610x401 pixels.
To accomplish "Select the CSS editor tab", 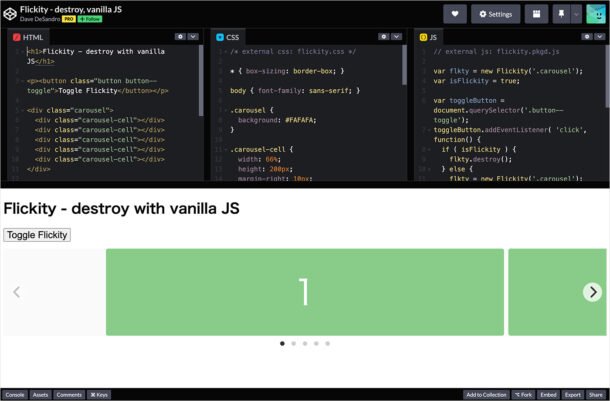I will 228,37.
